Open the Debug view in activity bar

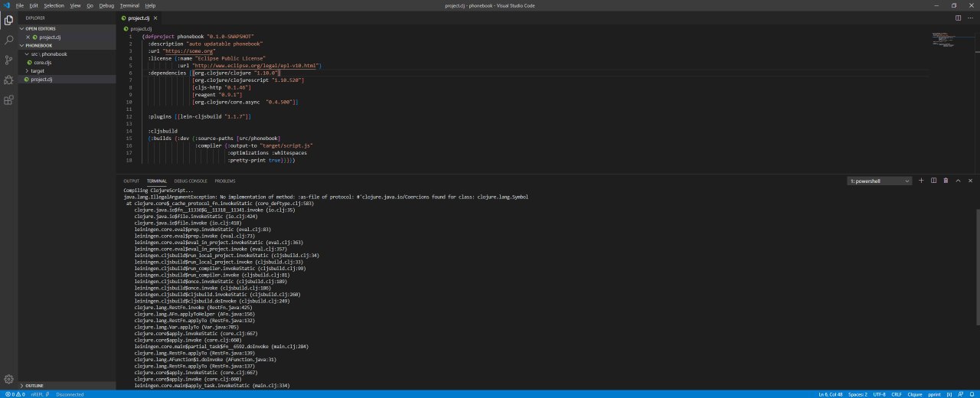(8, 80)
